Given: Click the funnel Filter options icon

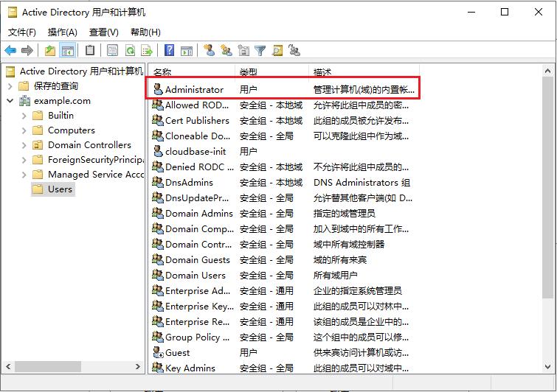Looking at the screenshot, I should [x=260, y=51].
